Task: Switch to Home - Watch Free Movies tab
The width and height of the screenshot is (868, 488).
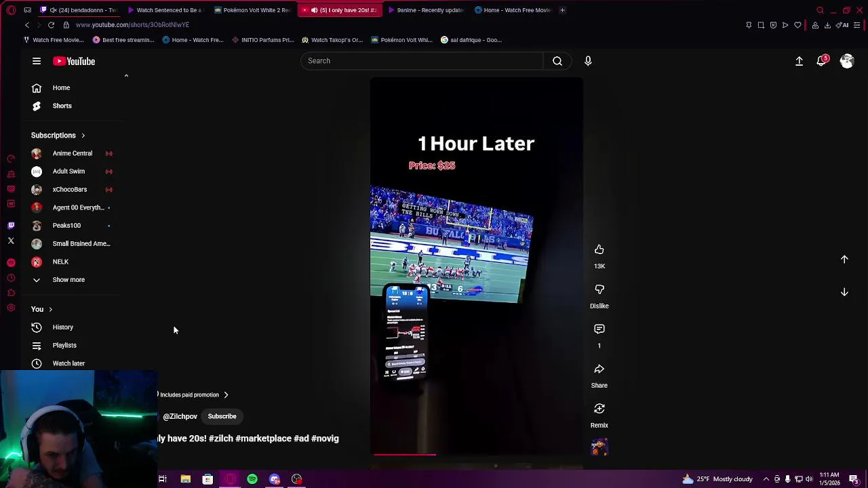Action: [x=513, y=10]
